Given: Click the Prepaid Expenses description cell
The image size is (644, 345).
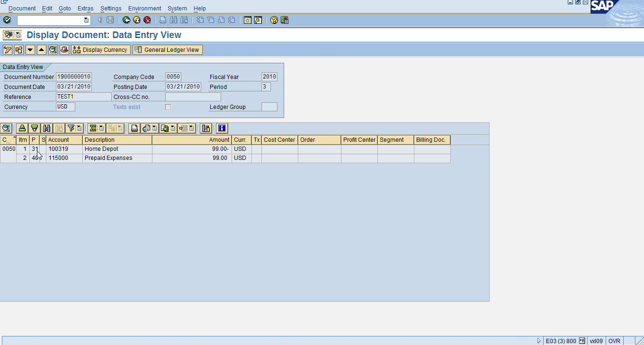Looking at the screenshot, I should (117, 158).
